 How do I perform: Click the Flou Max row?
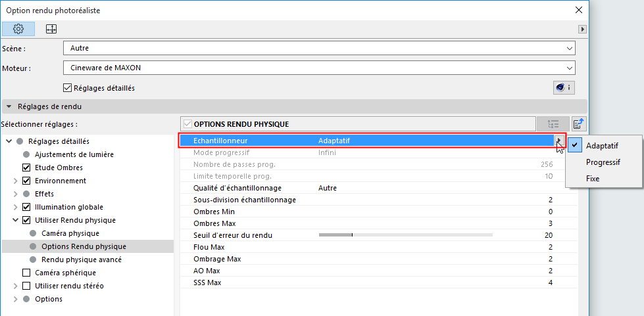[379, 247]
